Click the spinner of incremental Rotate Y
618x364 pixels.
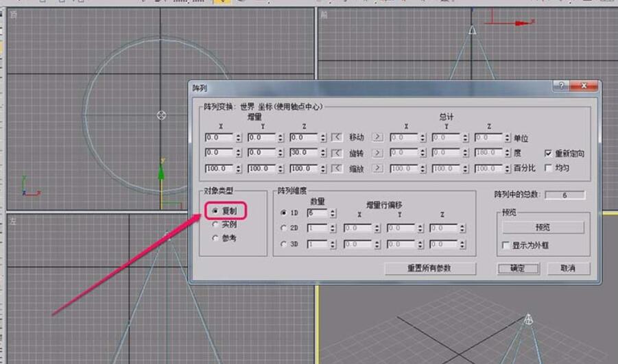click(281, 153)
